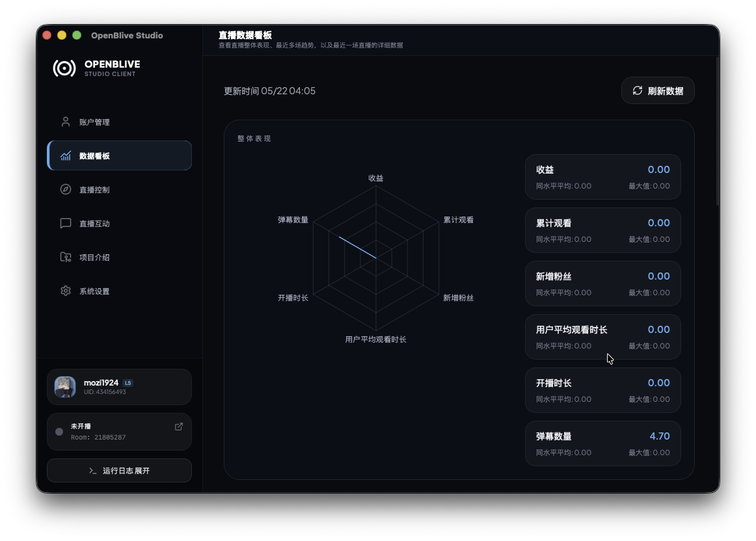
Task: Click the radar chart 新增粉丝 axis label
Action: (458, 298)
